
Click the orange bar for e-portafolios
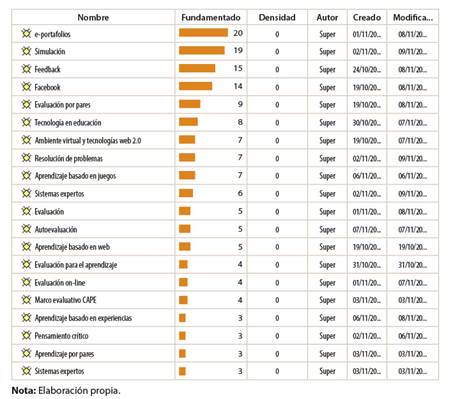click(x=203, y=33)
